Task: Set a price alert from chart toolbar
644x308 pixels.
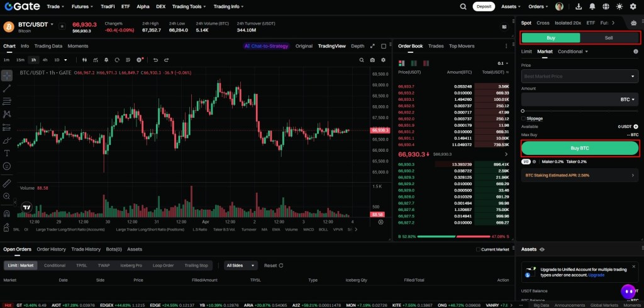Action: coord(106,60)
